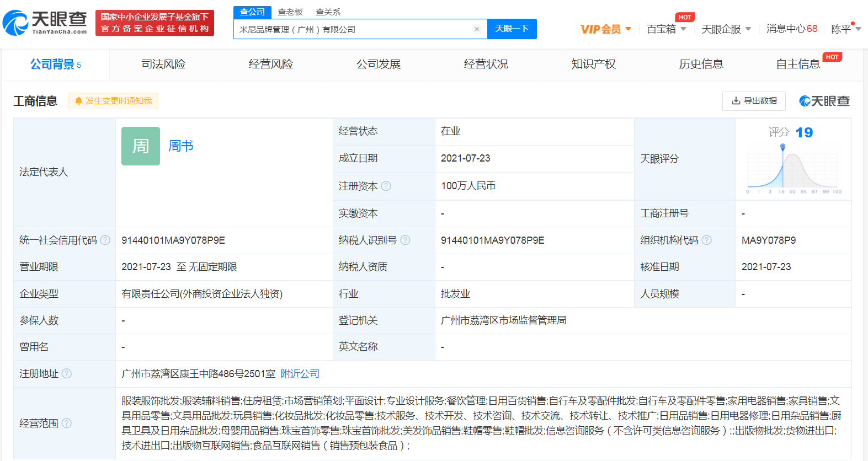This screenshot has width=868, height=461.
Task: Click the 天眼一下 search button
Action: (x=512, y=29)
